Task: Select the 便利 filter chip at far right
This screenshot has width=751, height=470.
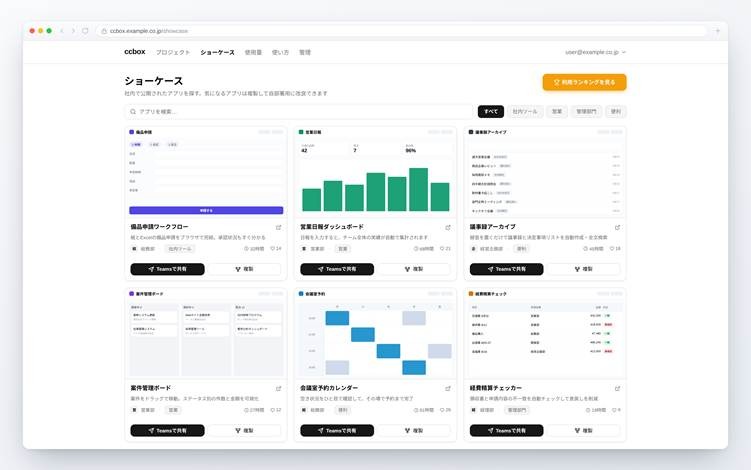Action: (x=616, y=112)
